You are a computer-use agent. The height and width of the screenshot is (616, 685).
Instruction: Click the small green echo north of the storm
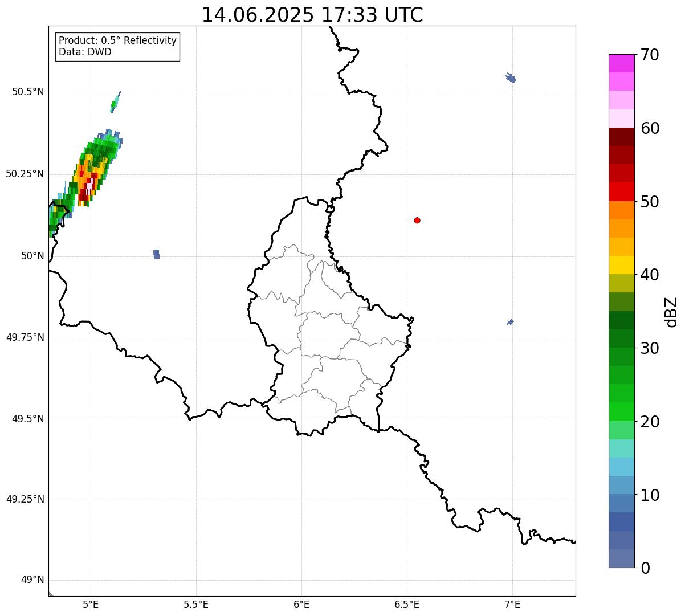(x=115, y=102)
